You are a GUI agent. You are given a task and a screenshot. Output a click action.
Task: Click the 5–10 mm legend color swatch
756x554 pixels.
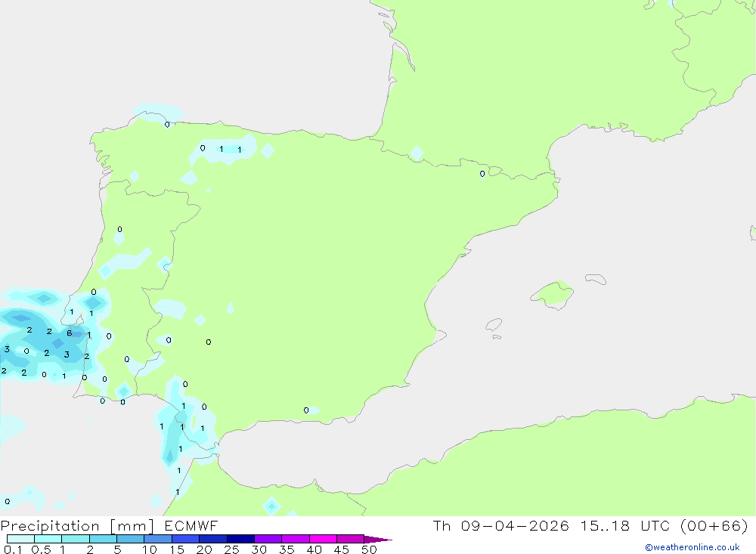click(130, 539)
